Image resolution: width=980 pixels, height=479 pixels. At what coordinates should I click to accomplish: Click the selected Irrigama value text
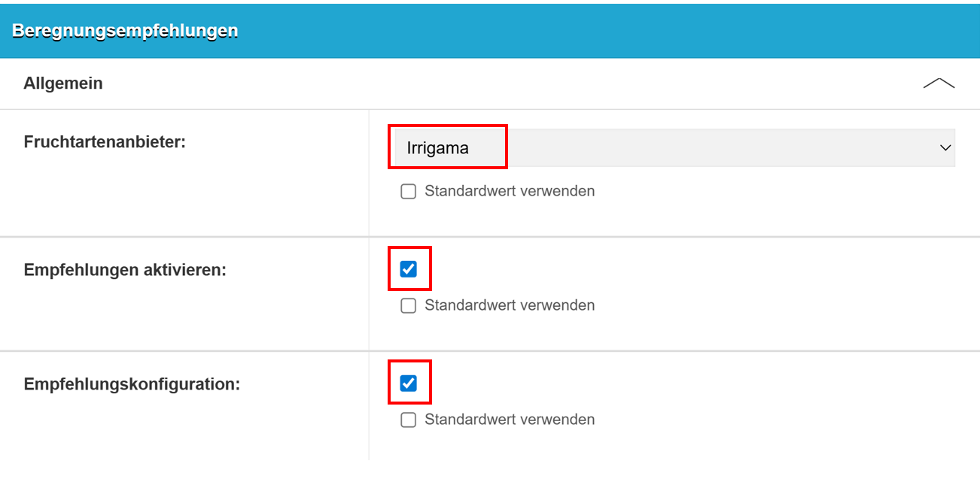pyautogui.click(x=438, y=148)
